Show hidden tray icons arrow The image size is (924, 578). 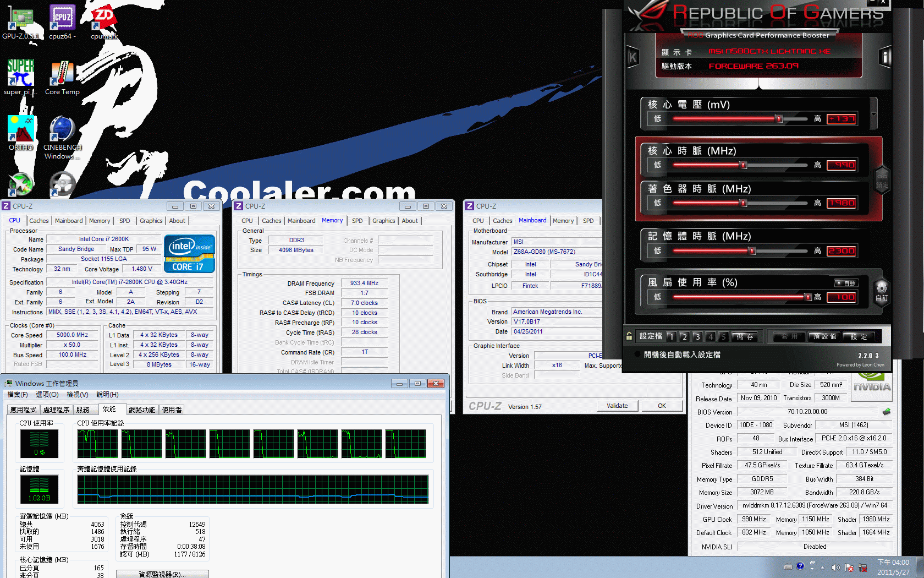coord(822,568)
